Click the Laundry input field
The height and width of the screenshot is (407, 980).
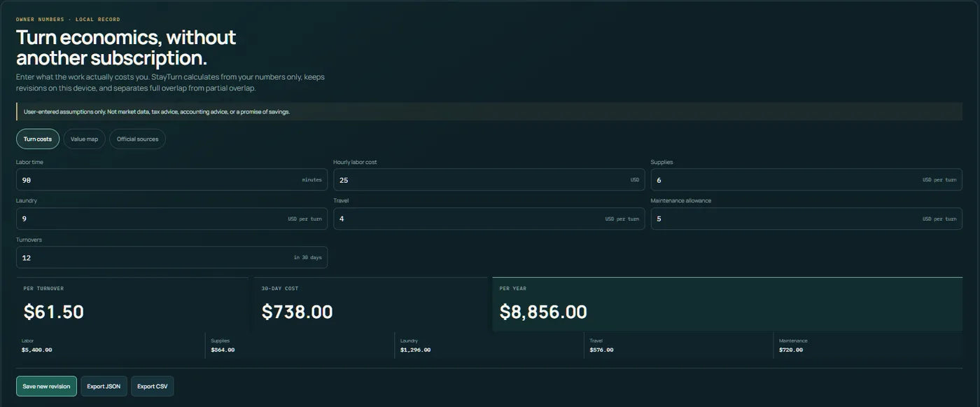[x=171, y=219]
